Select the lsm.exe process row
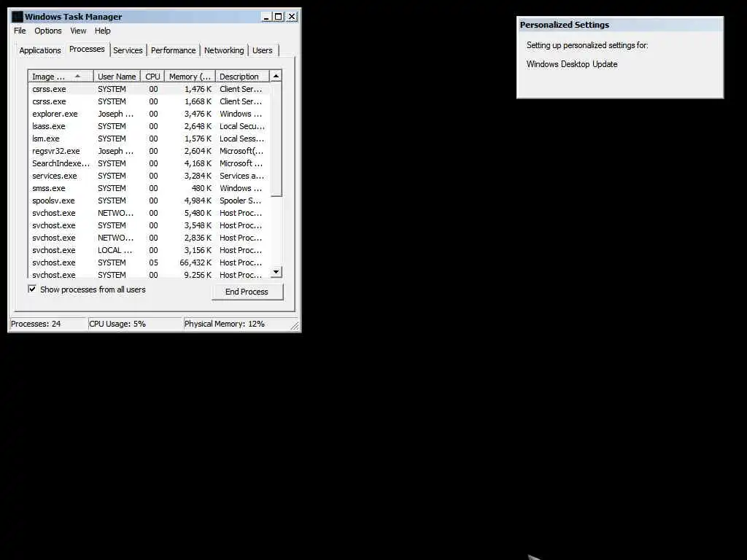Screen dimensions: 747x560 [149, 139]
